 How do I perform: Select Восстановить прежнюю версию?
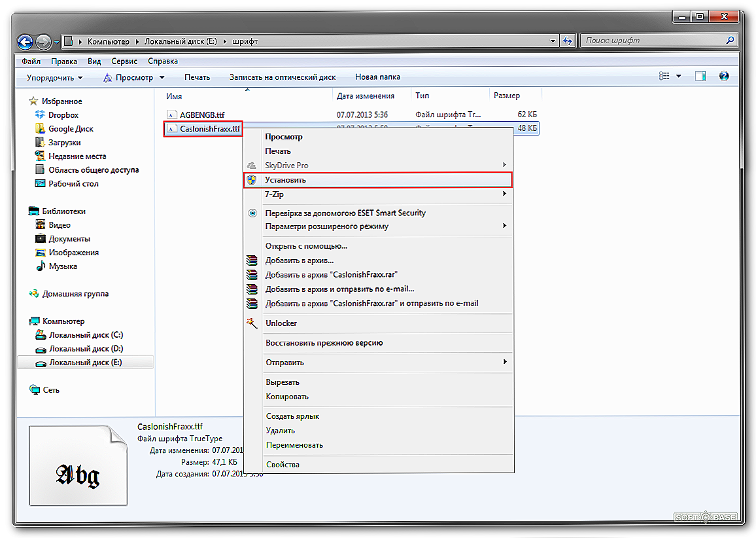324,343
